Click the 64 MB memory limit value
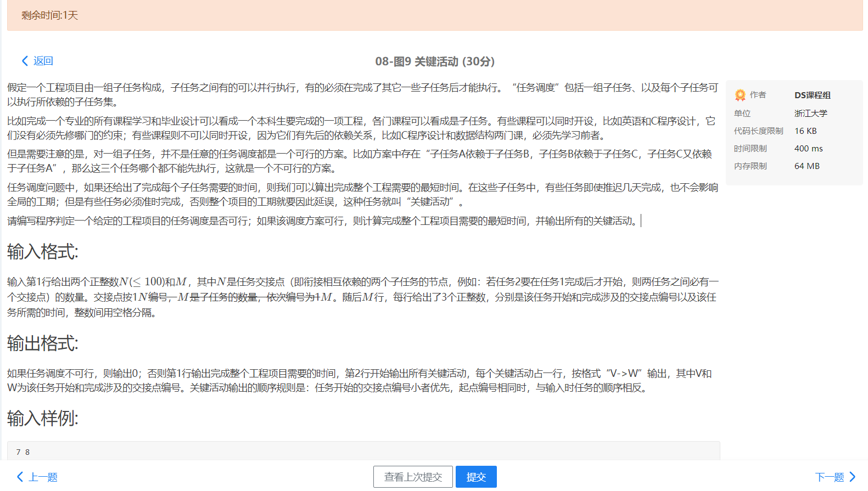 tap(807, 166)
